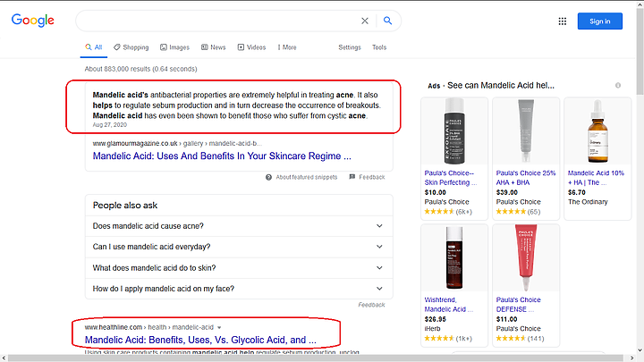Click the vertical scrollbar down arrow
The width and height of the screenshot is (644, 362).
pyautogui.click(x=640, y=350)
